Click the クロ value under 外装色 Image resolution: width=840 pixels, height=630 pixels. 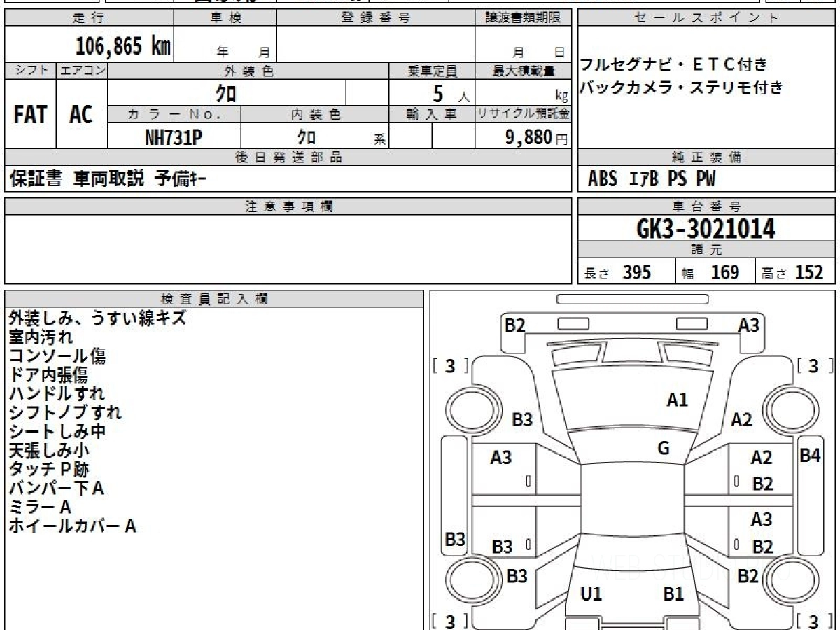pyautogui.click(x=227, y=92)
